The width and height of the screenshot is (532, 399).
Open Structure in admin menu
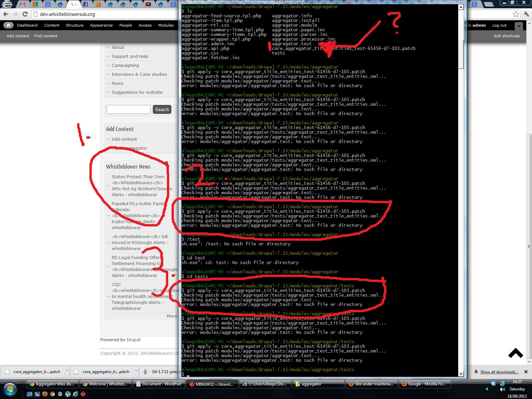(x=74, y=25)
